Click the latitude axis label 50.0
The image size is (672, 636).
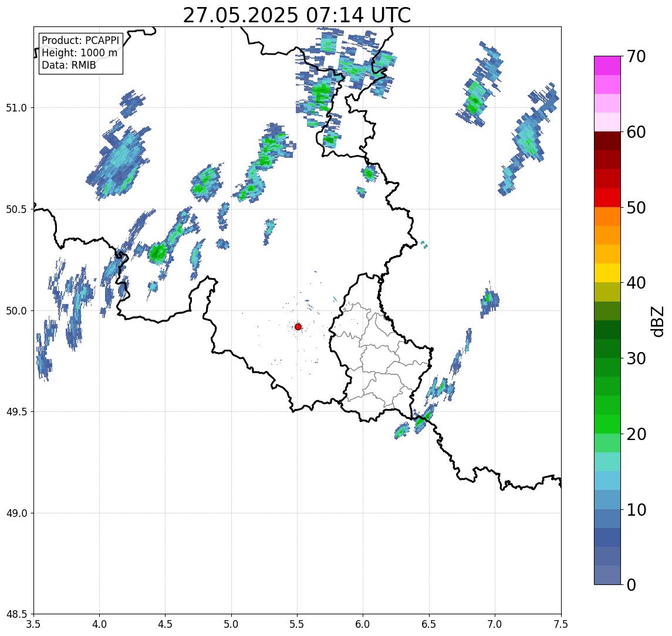[16, 311]
